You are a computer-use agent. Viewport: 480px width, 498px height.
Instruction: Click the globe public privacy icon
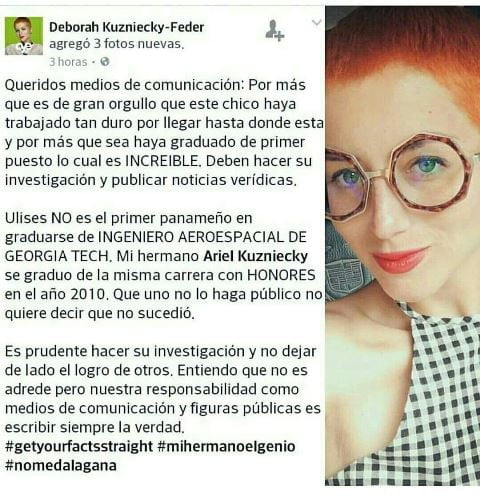105,62
